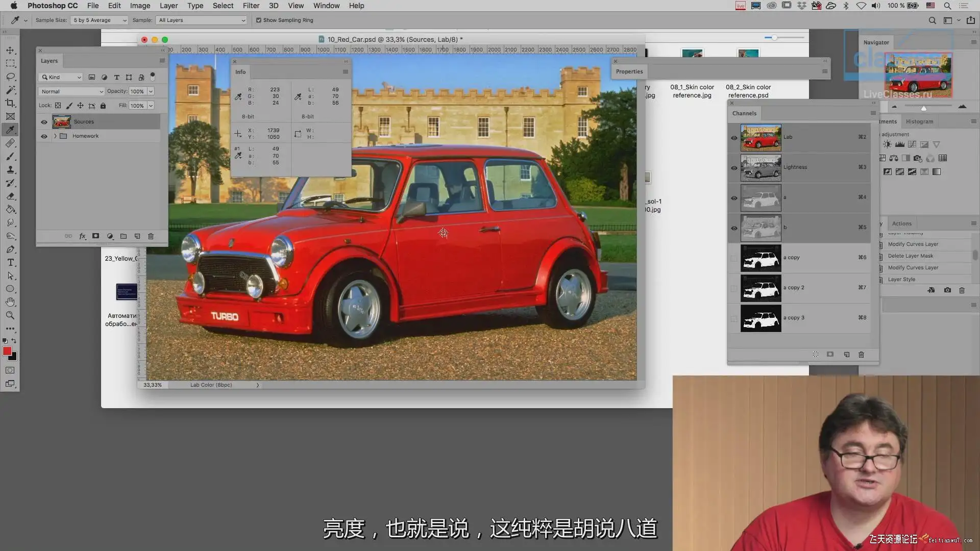Select the Horizontal Type tool
This screenshot has width=980, height=551.
(10, 262)
